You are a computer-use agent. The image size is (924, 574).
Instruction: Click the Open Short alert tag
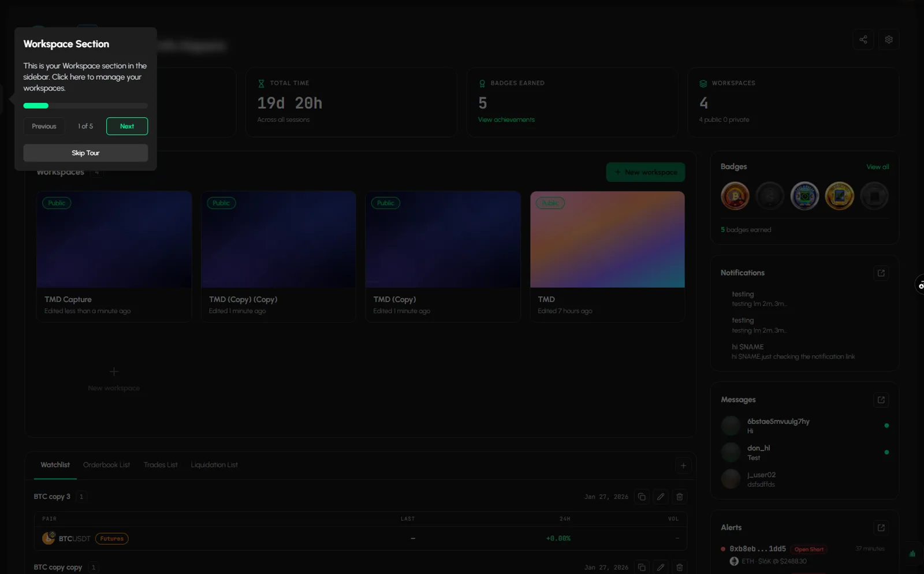coord(808,550)
